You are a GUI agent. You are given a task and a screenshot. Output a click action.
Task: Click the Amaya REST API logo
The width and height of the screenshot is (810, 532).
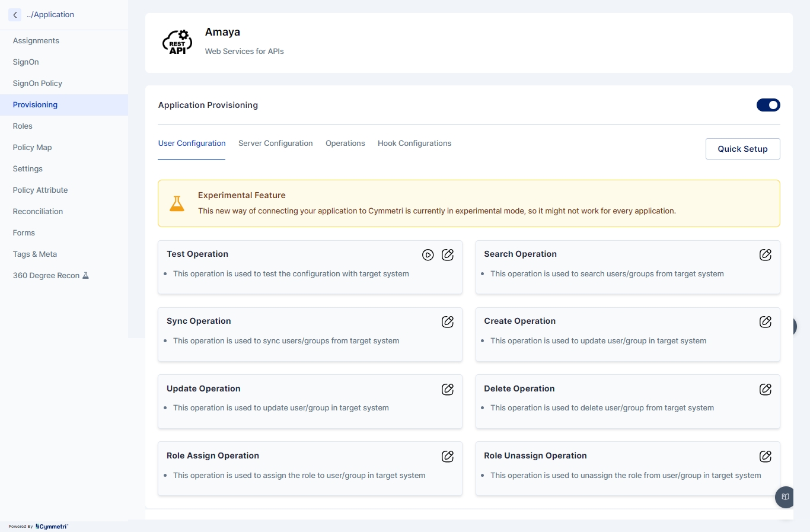pyautogui.click(x=177, y=43)
